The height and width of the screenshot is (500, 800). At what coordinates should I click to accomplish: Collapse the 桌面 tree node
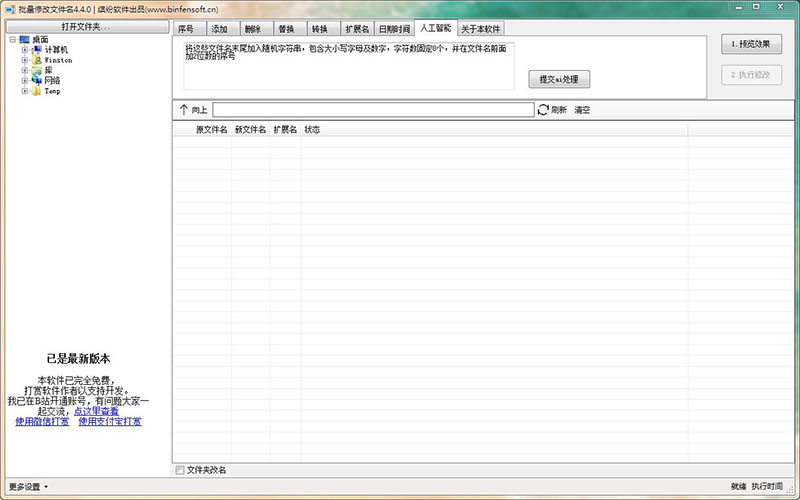tap(12, 40)
